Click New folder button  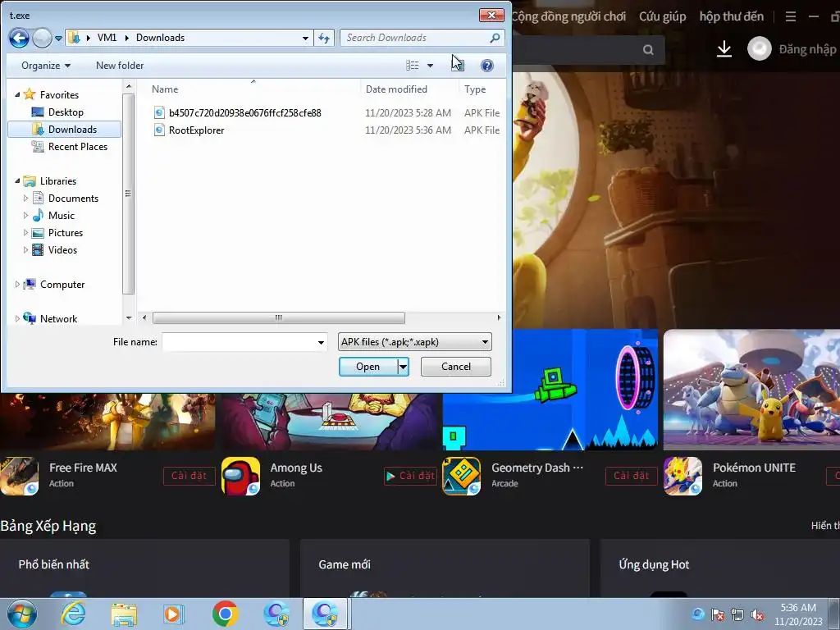(120, 66)
